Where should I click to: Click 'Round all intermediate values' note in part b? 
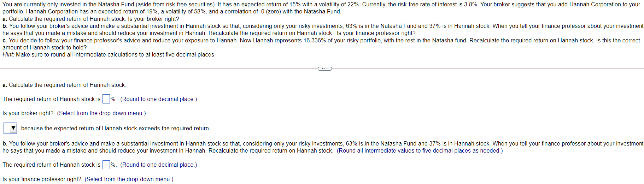(x=420, y=151)
